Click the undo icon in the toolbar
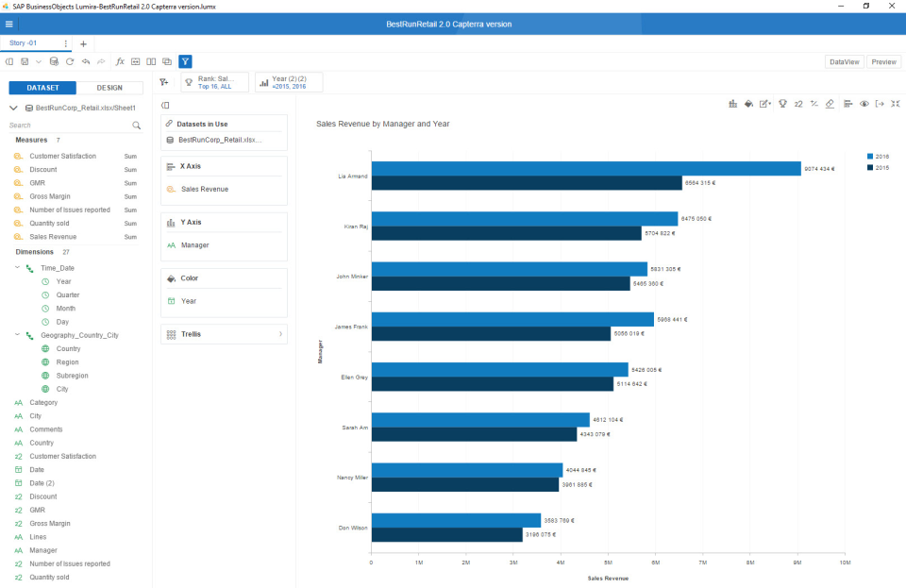The image size is (906, 588). [85, 60]
